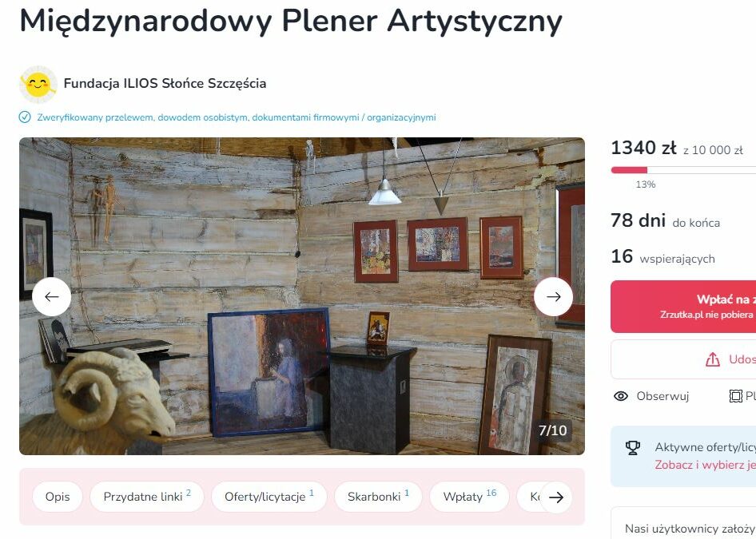756x539 pixels.
Task: Click the verified checkmark icon
Action: (x=25, y=117)
